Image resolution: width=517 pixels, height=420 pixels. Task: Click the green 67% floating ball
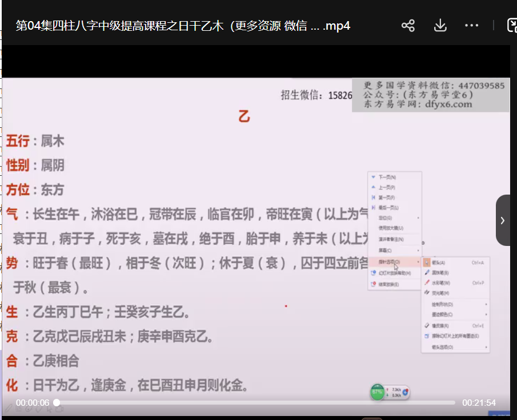click(x=377, y=392)
